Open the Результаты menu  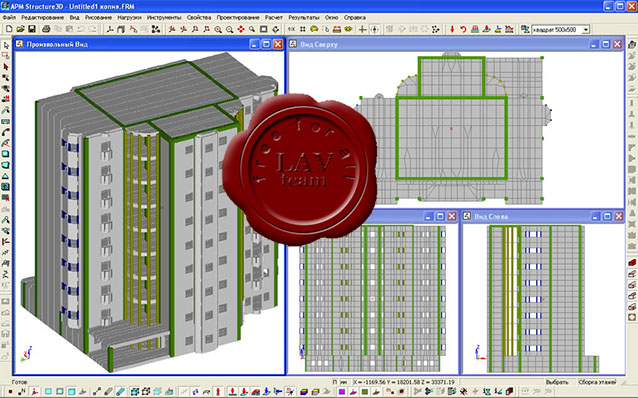[304, 17]
